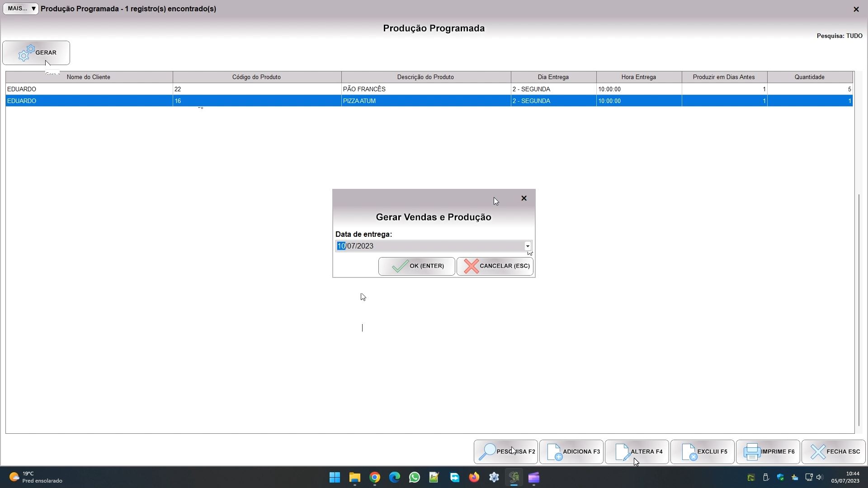Viewport: 868px width, 488px height.
Task: Click EDUARDO in the first row
Action: 89,89
